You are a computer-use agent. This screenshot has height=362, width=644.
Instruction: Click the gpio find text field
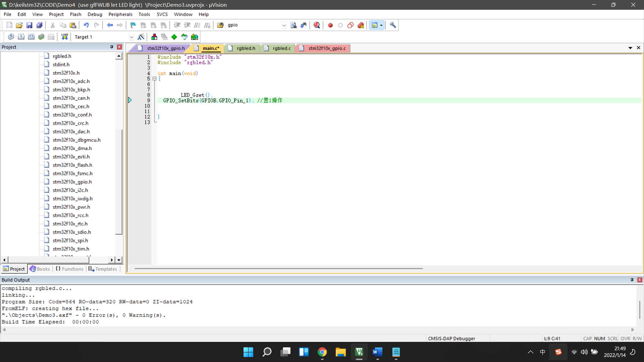254,25
